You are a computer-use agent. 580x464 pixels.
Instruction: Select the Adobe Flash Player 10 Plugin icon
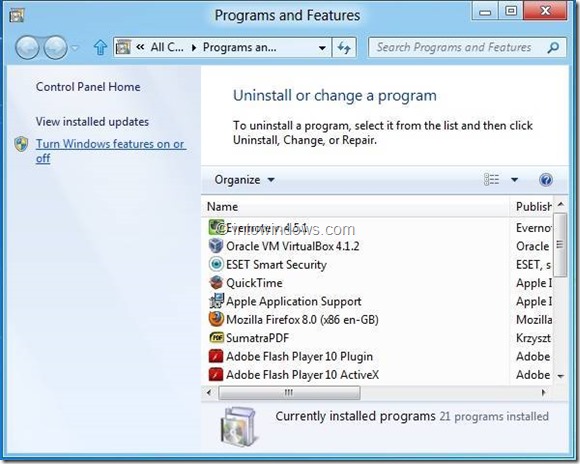click(216, 356)
